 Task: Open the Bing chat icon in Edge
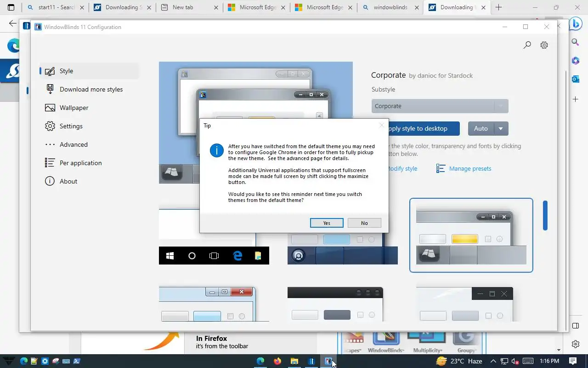pos(575,24)
